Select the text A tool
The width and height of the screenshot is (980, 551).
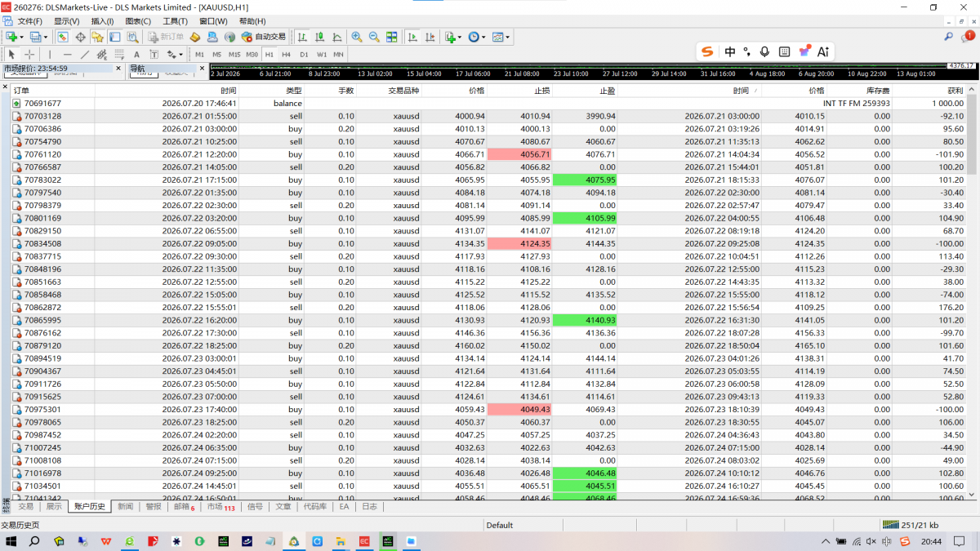136,55
